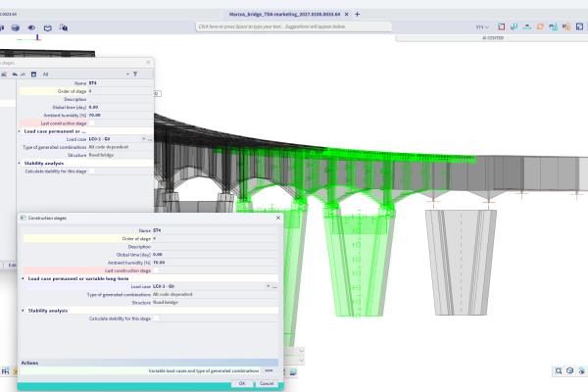Viewport: 588px width, 392px height.
Task: Click the red square icon next to ST4 dropdown
Action: pos(502,26)
